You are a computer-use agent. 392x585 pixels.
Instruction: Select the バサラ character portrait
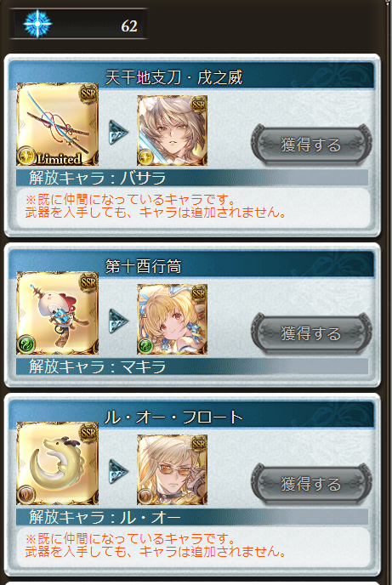[172, 130]
